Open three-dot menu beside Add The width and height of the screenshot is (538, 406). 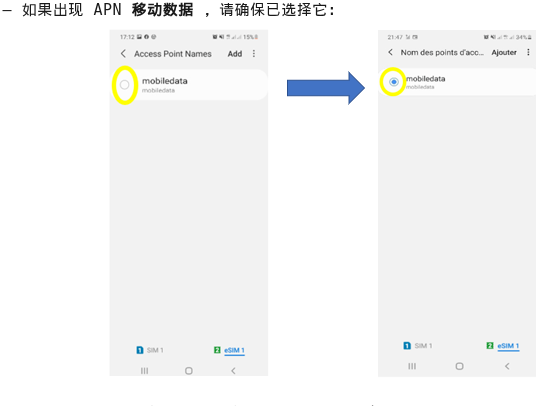pos(254,54)
